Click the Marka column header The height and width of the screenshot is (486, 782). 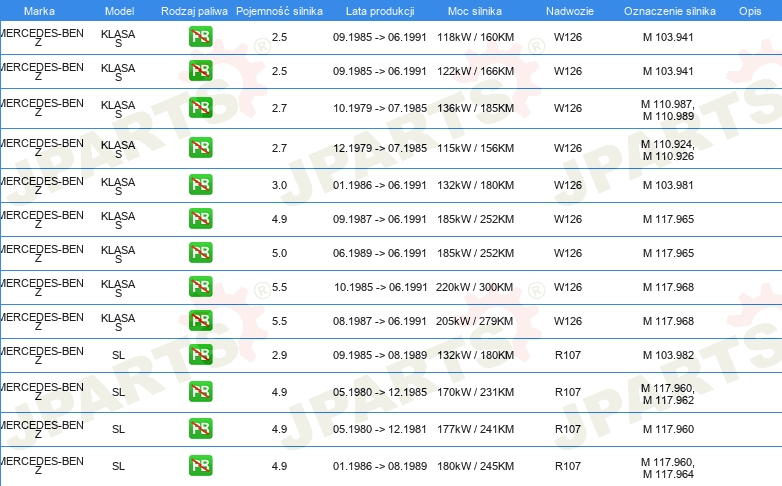tap(39, 11)
